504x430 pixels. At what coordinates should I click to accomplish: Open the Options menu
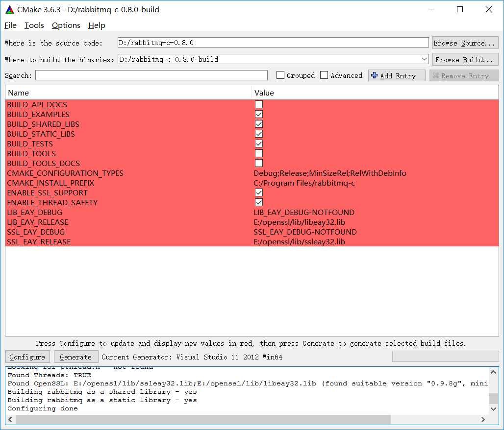click(66, 25)
